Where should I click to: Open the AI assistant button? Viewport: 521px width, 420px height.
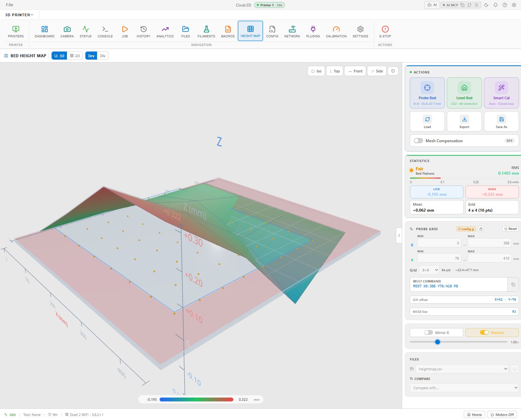click(x=432, y=5)
